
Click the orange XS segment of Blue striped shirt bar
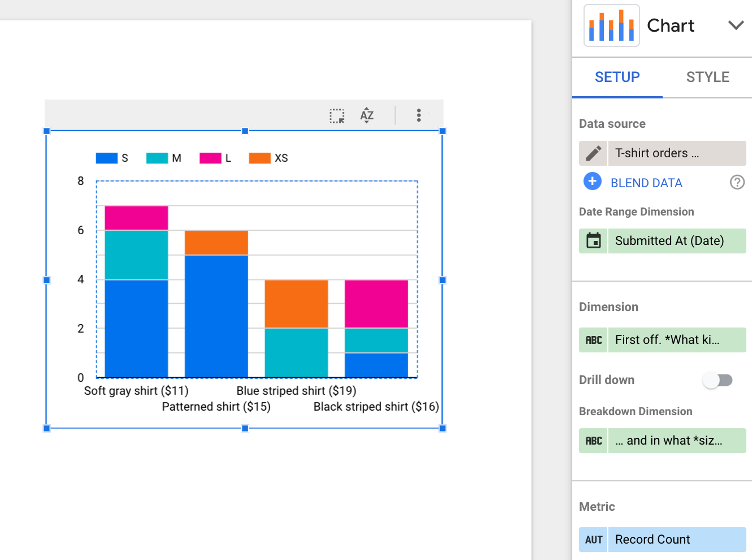[x=296, y=304]
